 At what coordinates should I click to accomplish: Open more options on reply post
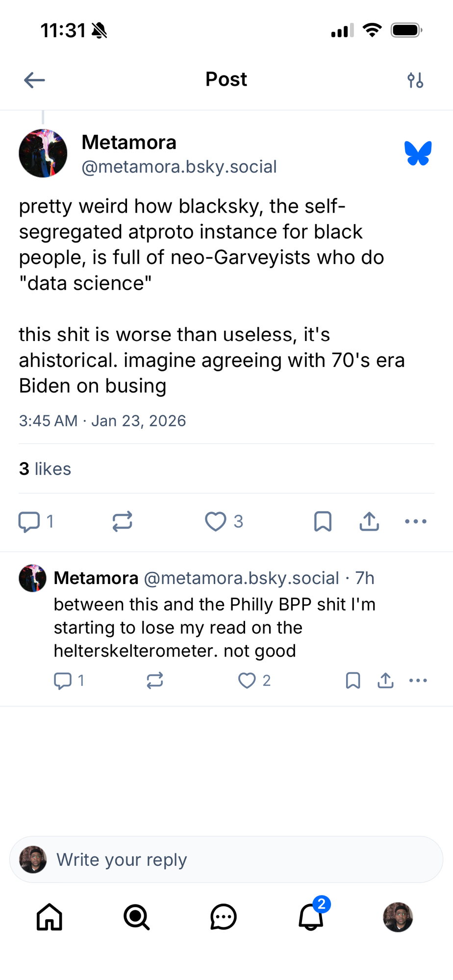[x=418, y=681]
